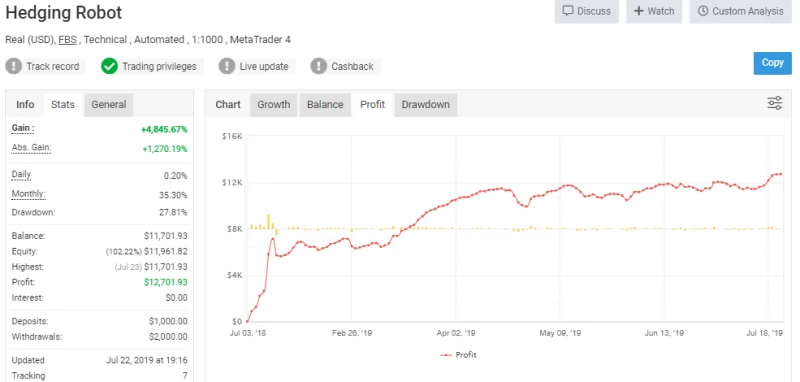Click the Abs. Gain label
This screenshot has height=382, width=800.
click(x=32, y=148)
